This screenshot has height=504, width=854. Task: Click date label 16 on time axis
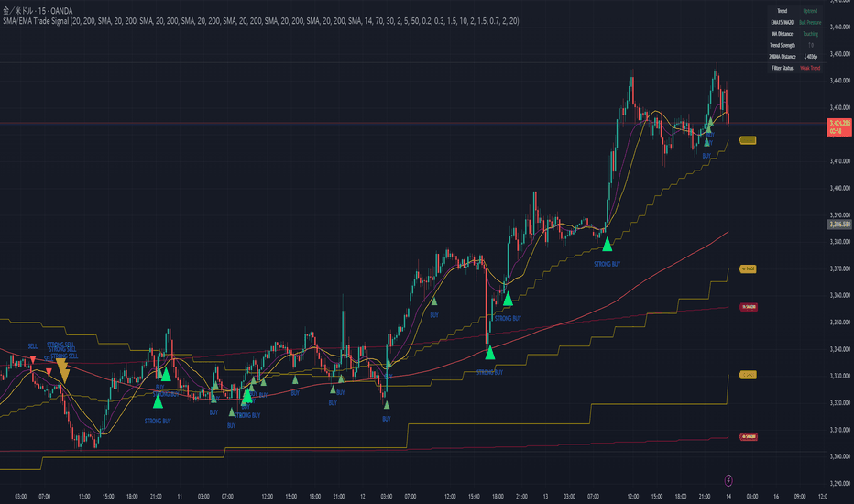[x=775, y=497]
